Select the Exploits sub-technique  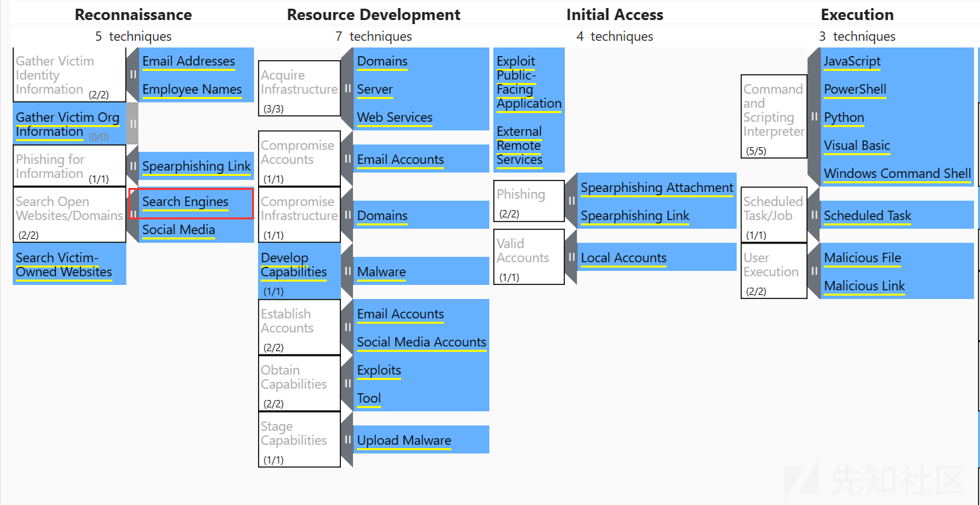click(x=421, y=370)
